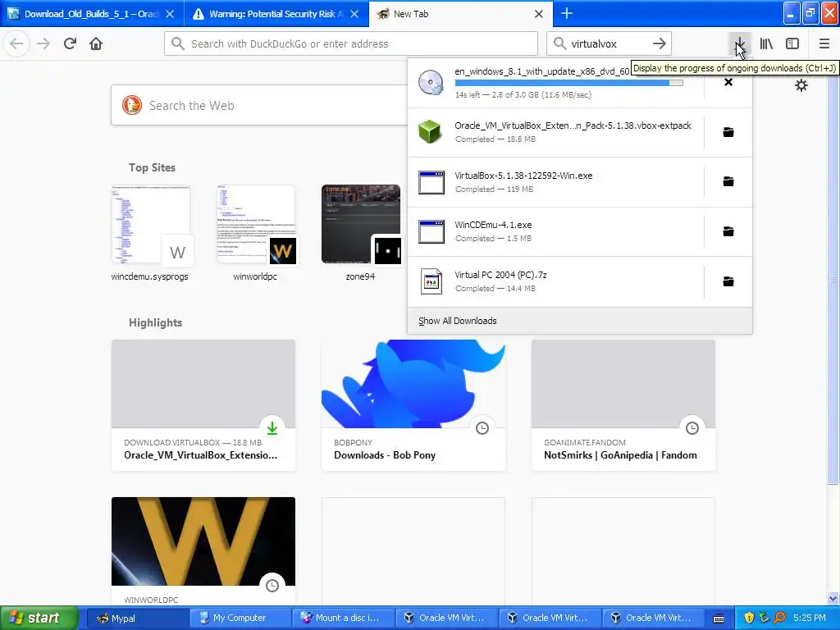This screenshot has width=840, height=630.
Task: Open folder for VirtualBox Extension Pack download
Action: [x=728, y=132]
